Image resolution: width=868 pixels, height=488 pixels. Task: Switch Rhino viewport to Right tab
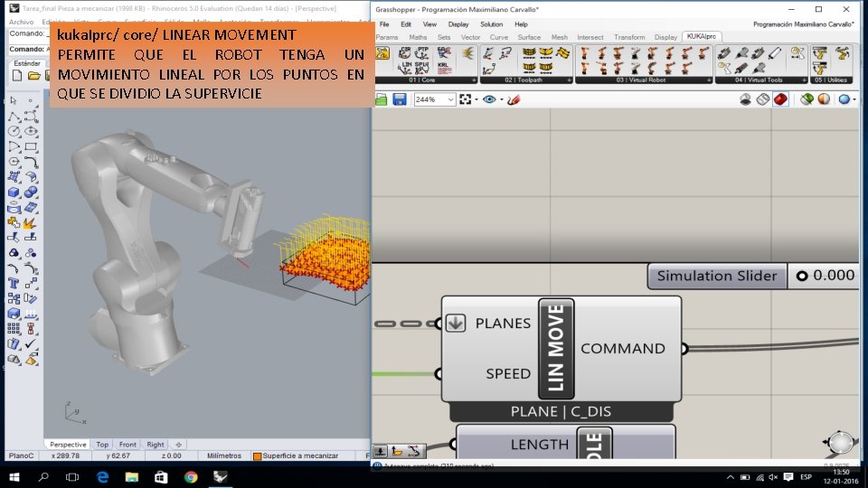coord(156,445)
